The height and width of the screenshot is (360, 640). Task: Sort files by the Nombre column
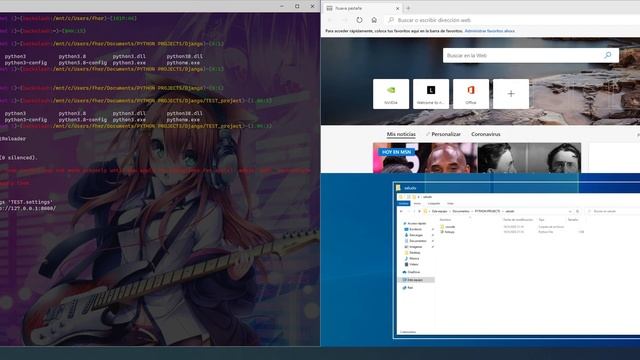(445, 220)
